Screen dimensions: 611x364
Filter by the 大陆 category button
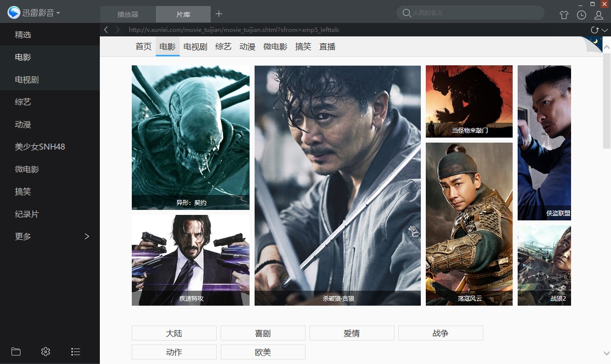(174, 333)
